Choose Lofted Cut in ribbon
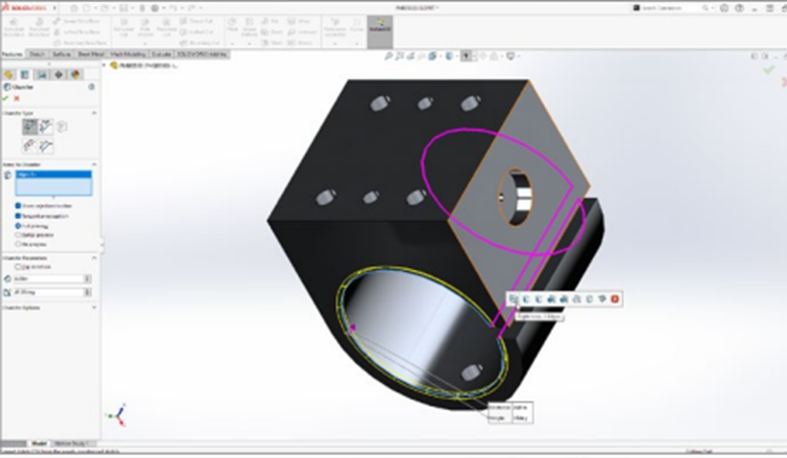 pos(196,32)
